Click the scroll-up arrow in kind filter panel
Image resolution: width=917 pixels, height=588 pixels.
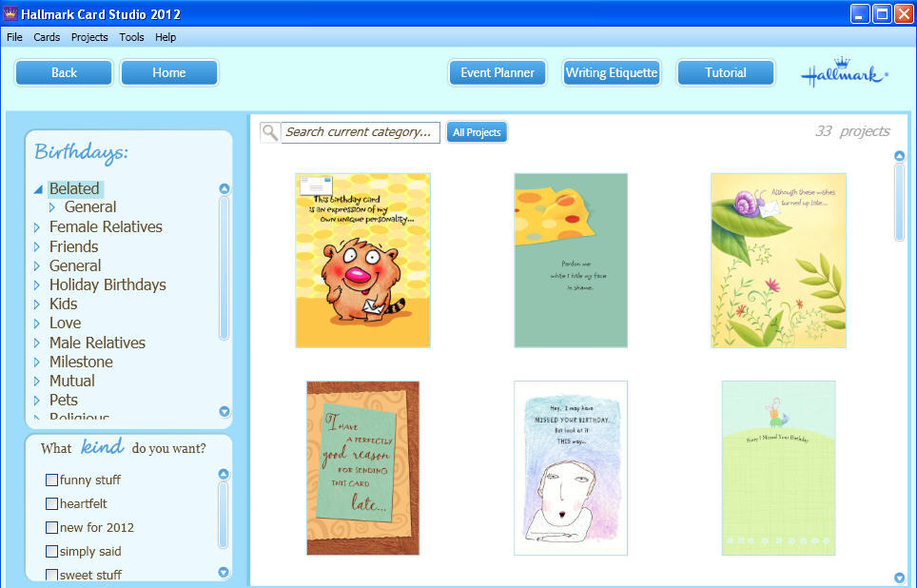tap(224, 474)
